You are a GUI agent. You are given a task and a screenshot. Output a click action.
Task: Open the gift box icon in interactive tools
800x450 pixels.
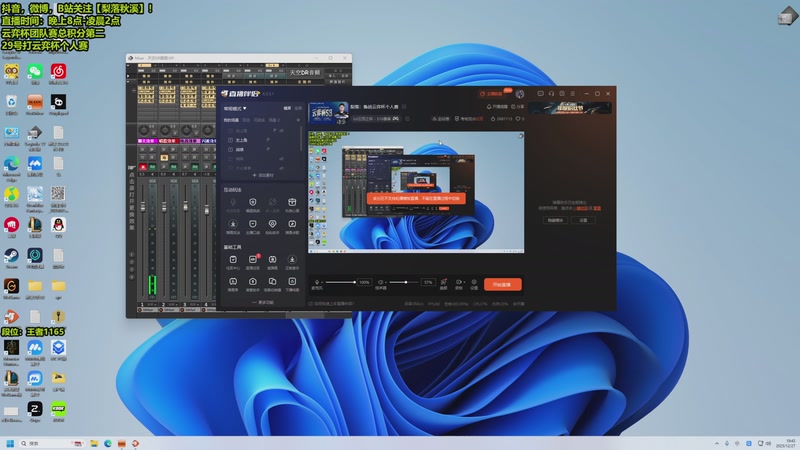pyautogui.click(x=292, y=203)
